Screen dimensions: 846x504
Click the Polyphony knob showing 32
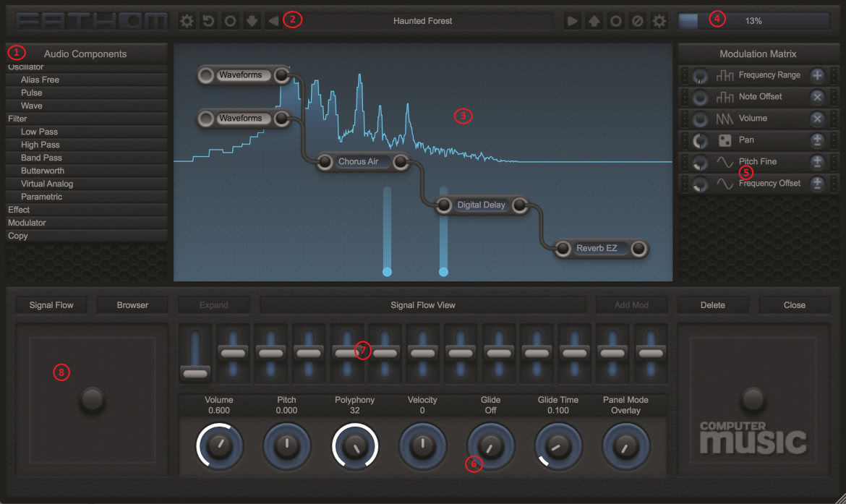(354, 445)
